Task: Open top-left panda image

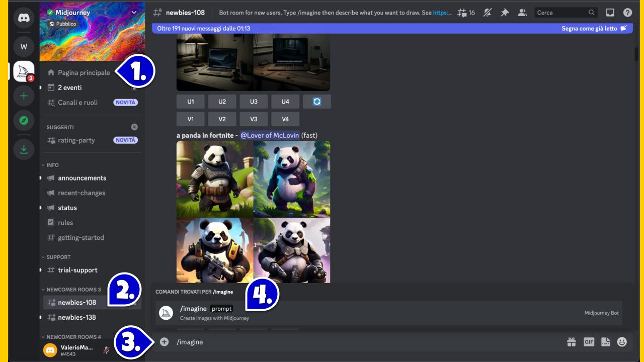Action: point(215,179)
